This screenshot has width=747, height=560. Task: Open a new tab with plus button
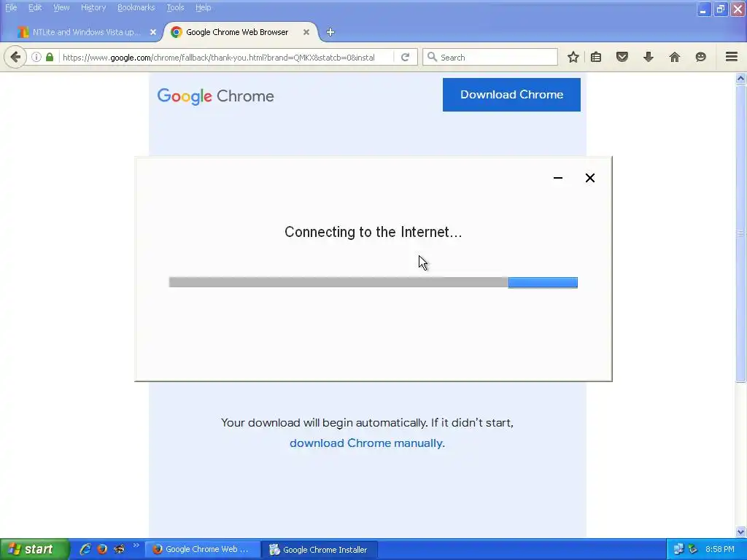pyautogui.click(x=330, y=32)
